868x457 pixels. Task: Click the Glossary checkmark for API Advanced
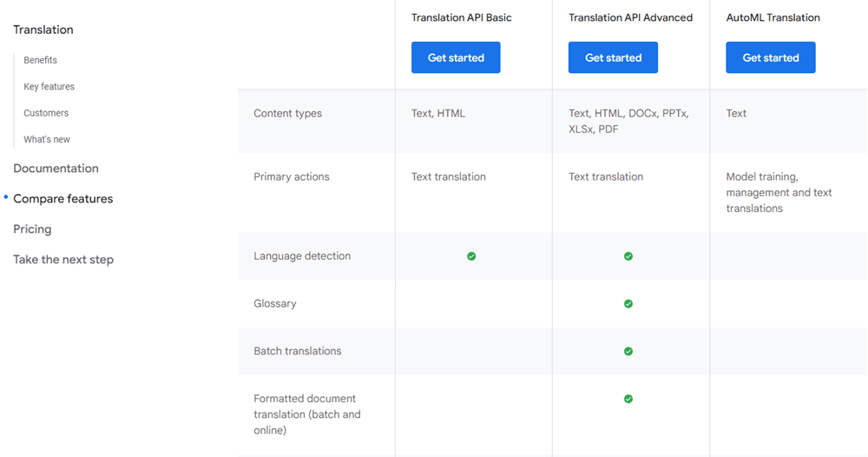point(628,303)
